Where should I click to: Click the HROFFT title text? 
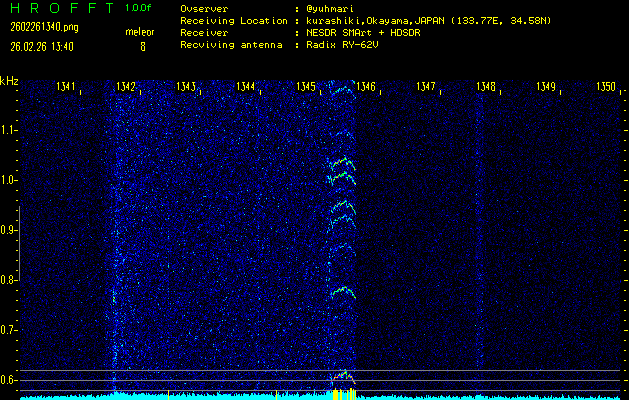click(63, 8)
